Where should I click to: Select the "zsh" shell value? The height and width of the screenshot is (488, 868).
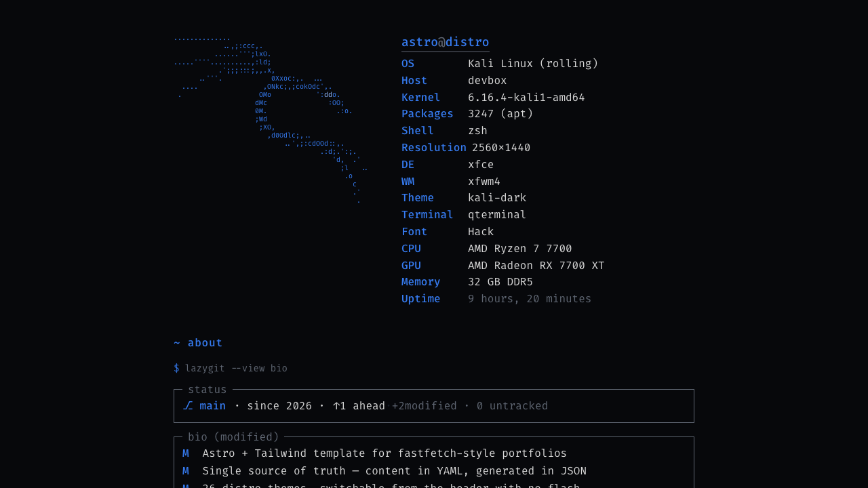tap(477, 131)
